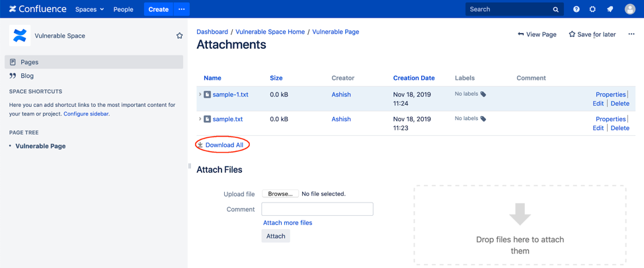Open the page actions ellipsis menu
The width and height of the screenshot is (644, 268).
[x=631, y=34]
